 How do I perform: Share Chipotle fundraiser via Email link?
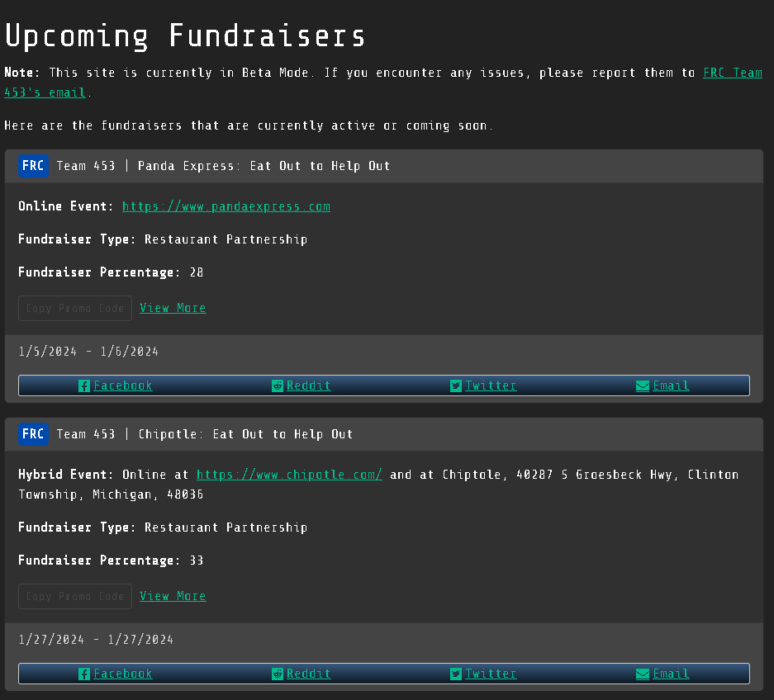671,674
